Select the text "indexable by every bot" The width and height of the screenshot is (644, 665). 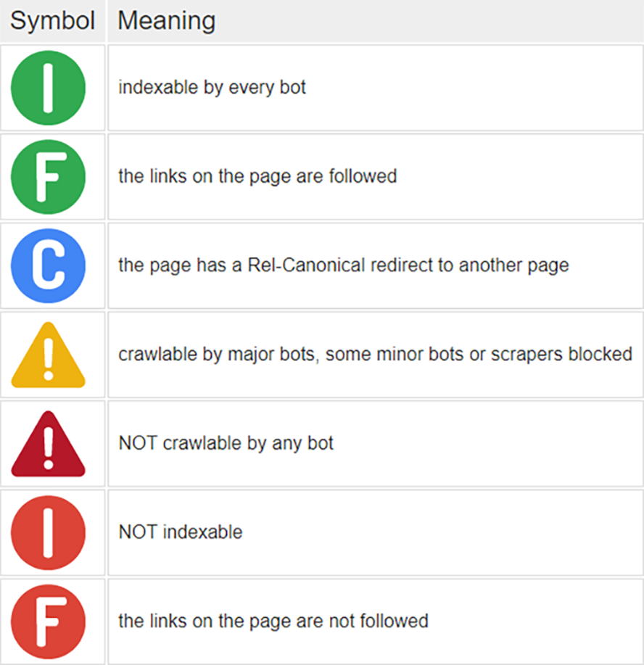[212, 88]
